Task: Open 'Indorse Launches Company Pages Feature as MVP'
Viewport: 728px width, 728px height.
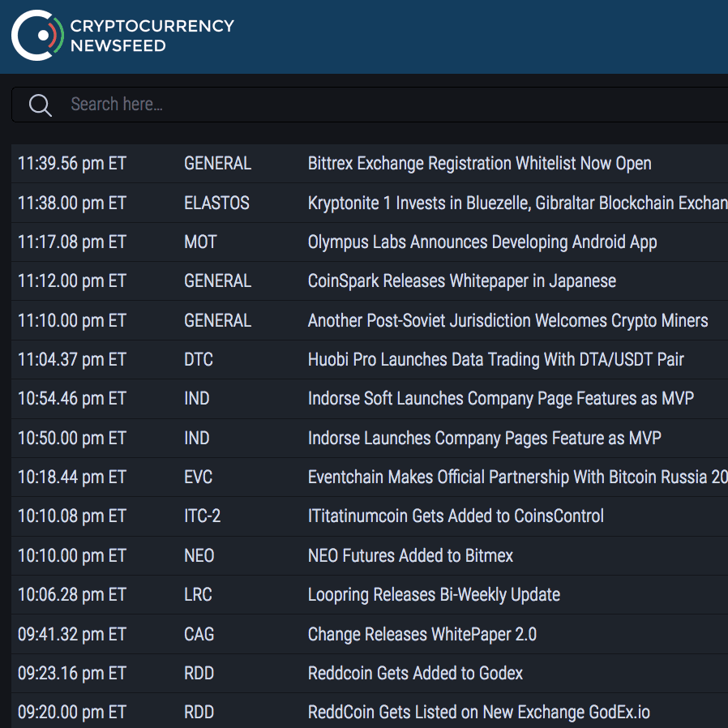Action: [x=484, y=438]
